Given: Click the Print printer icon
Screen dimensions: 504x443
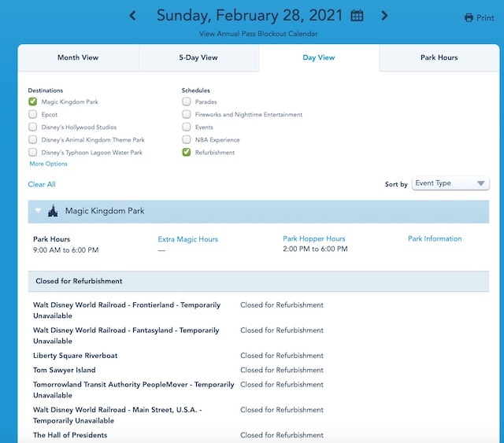Looking at the screenshot, I should [469, 17].
